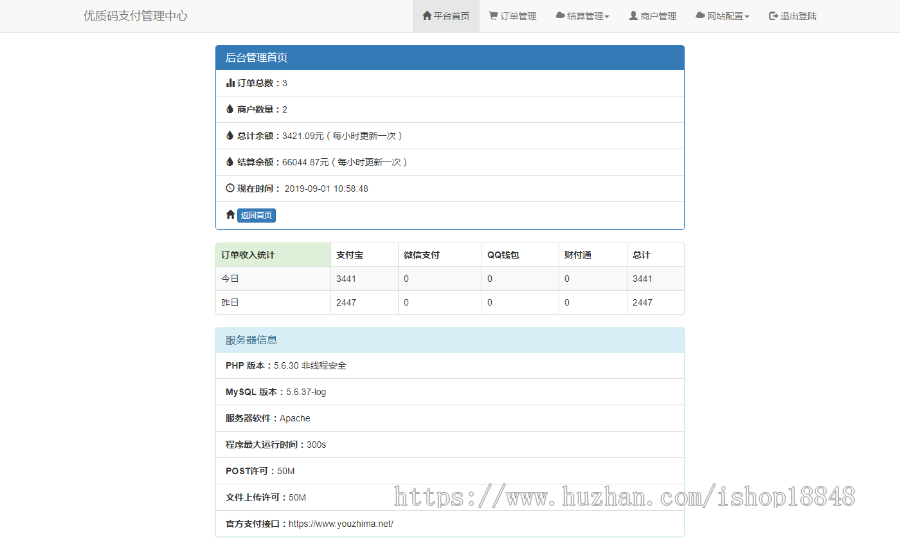Click the cloud icon beside 结算管理

pos(560,16)
